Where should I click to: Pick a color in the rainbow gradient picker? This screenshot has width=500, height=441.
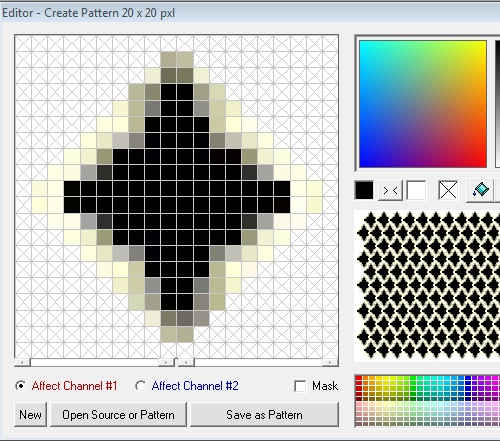coord(423,104)
